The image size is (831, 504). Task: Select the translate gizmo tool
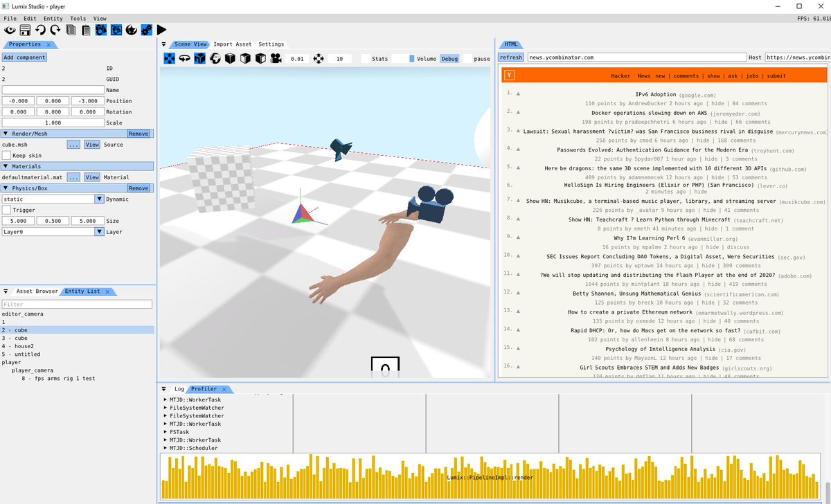coord(169,59)
